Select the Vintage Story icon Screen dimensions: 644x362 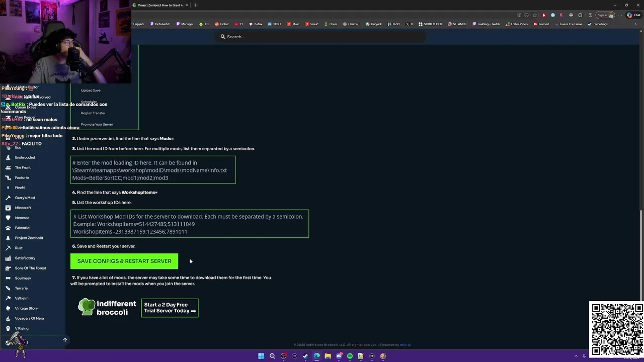8,308
